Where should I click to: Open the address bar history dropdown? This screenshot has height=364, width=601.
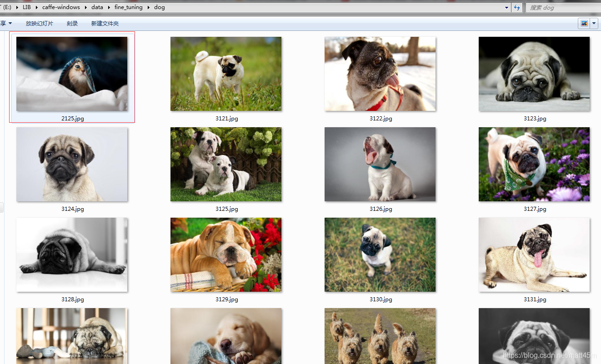click(x=507, y=7)
